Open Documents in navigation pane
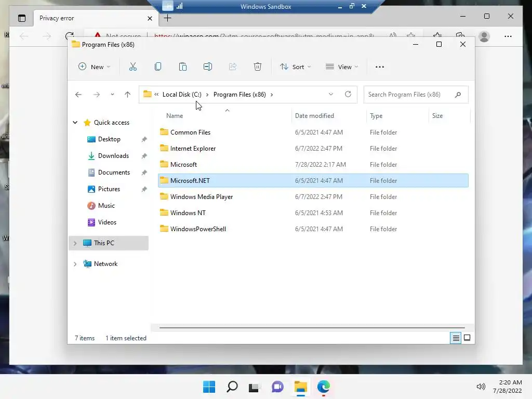The image size is (532, 399). [x=114, y=172]
